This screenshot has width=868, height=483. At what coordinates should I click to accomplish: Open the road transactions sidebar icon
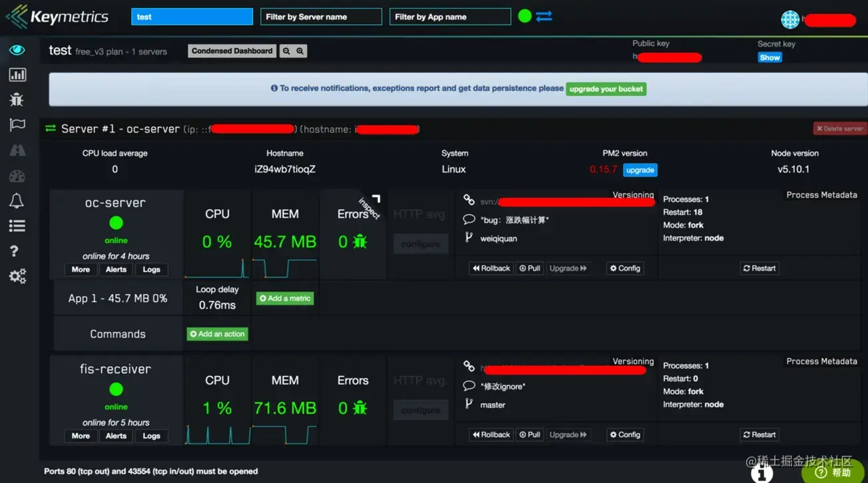coord(17,150)
